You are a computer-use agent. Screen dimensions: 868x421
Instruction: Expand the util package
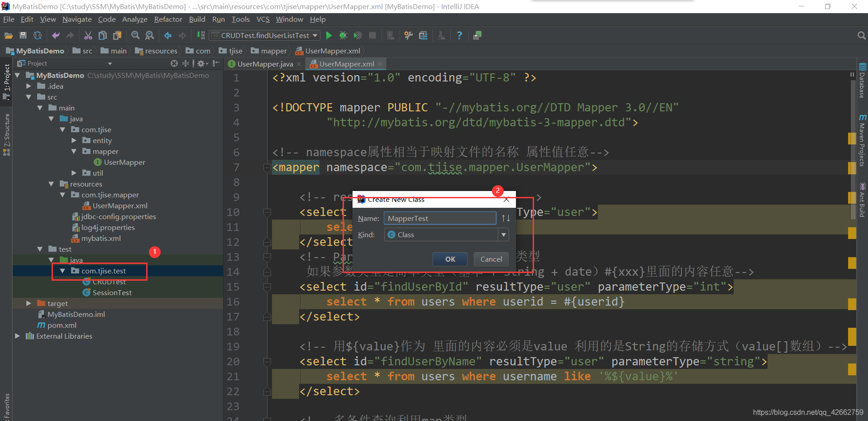74,173
